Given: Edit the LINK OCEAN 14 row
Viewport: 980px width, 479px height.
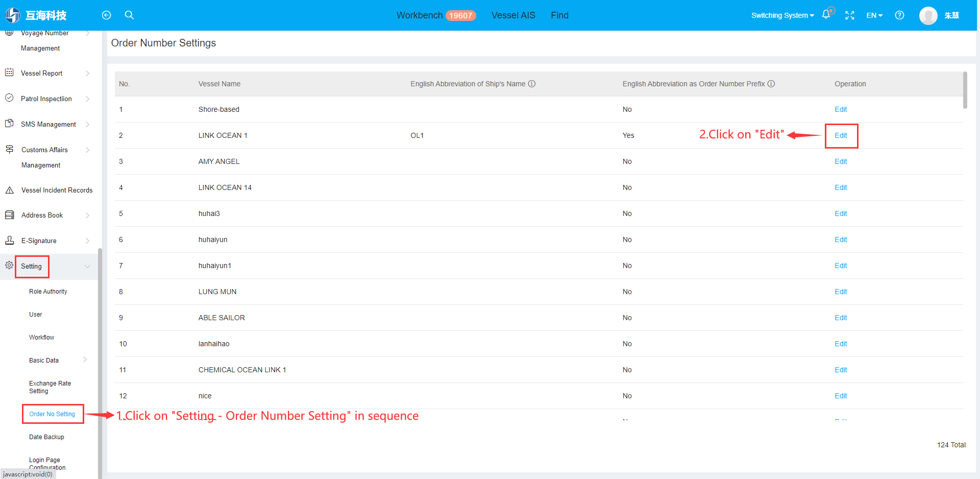Looking at the screenshot, I should point(841,187).
